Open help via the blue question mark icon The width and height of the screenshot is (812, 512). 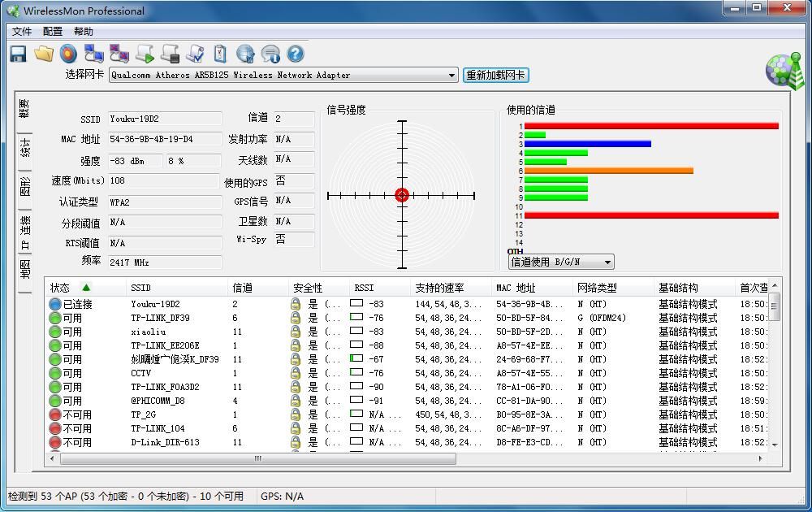point(296,54)
